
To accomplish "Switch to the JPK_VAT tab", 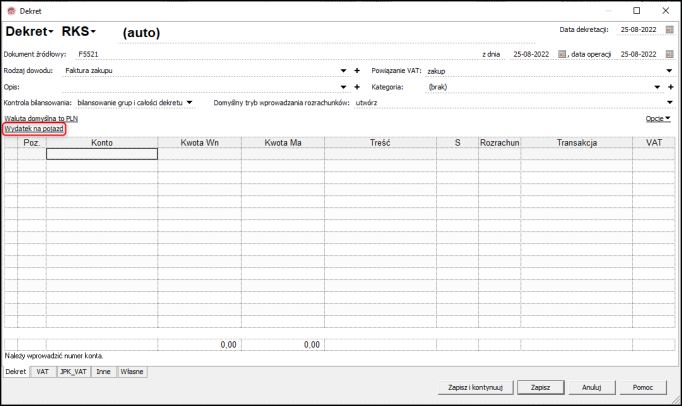I will pos(73,372).
